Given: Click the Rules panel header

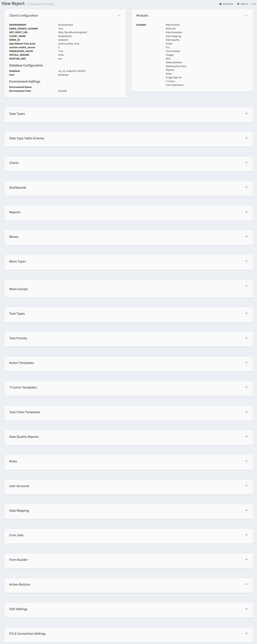Looking at the screenshot, I should click(128, 461).
